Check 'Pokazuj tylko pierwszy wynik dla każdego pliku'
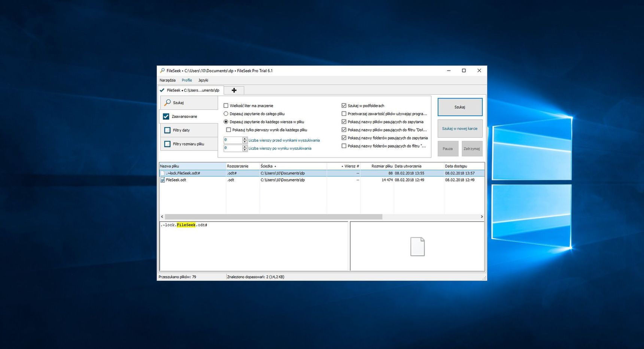 [x=228, y=130]
